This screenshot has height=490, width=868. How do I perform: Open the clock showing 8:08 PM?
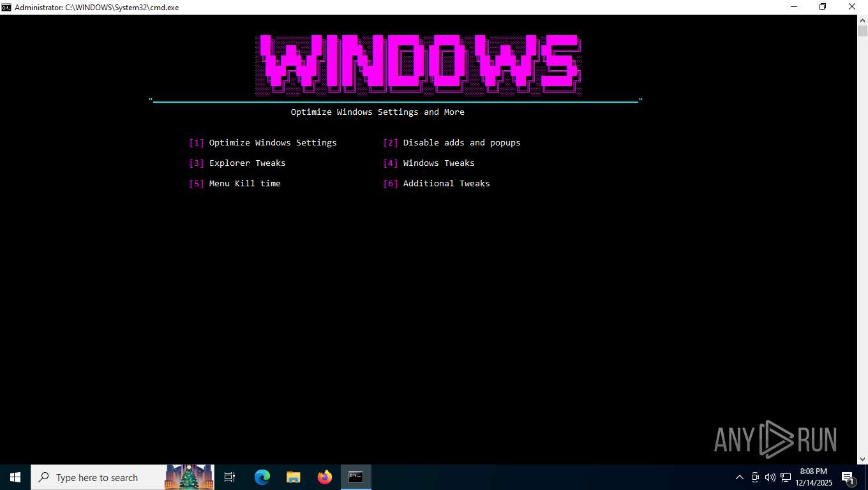click(814, 477)
